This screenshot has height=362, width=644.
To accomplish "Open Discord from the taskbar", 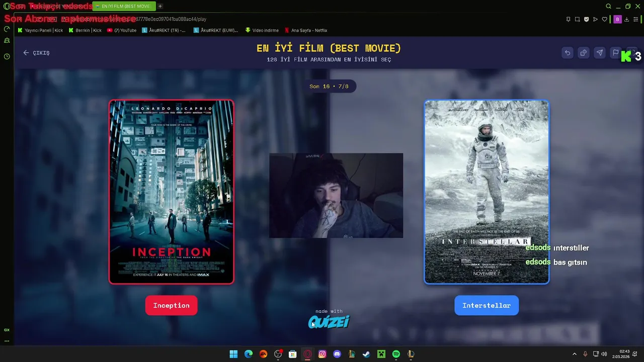I will (337, 354).
